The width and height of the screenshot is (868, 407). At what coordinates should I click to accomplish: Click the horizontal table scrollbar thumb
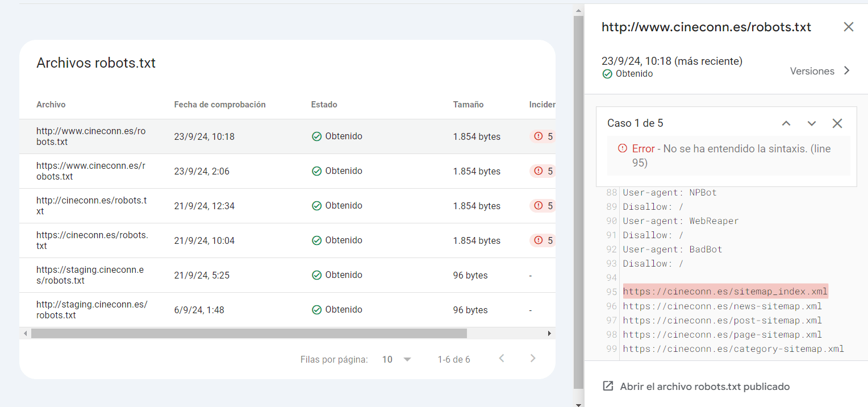point(249,334)
